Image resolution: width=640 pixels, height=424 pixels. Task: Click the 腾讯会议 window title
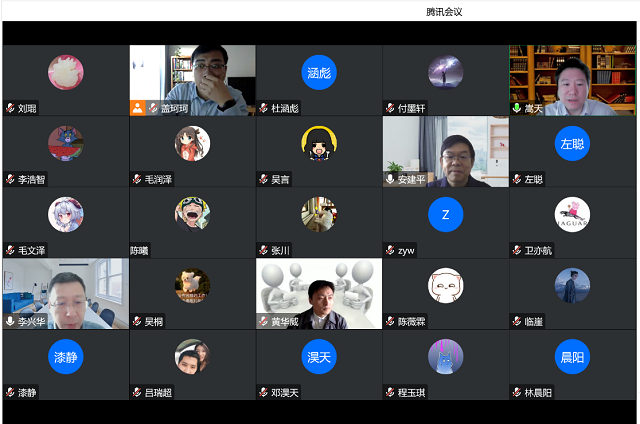click(x=444, y=12)
